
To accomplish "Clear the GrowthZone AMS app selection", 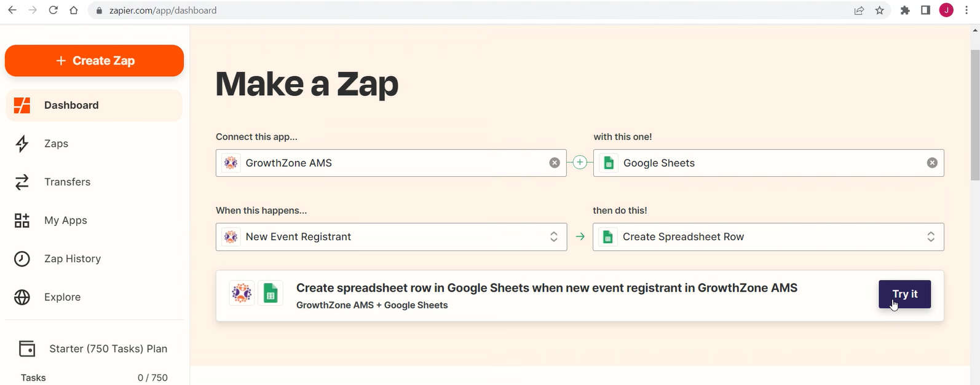I will (x=555, y=163).
